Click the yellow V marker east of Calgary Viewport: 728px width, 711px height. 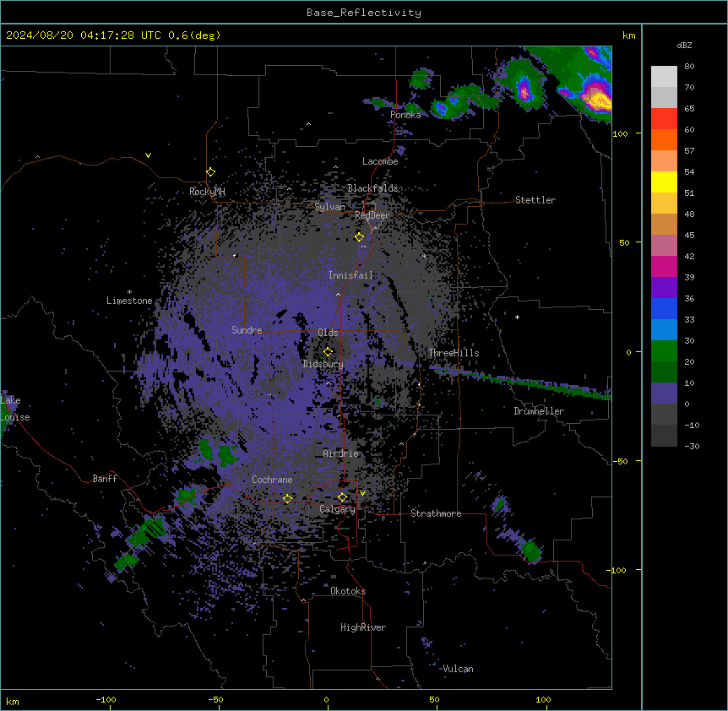(x=362, y=493)
